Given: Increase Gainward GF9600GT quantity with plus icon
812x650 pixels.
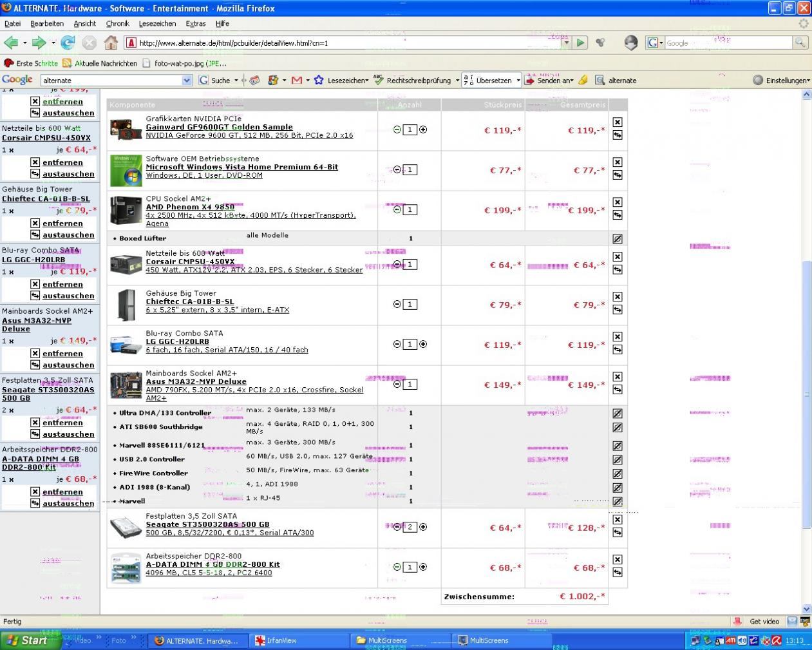Looking at the screenshot, I should click(x=423, y=129).
